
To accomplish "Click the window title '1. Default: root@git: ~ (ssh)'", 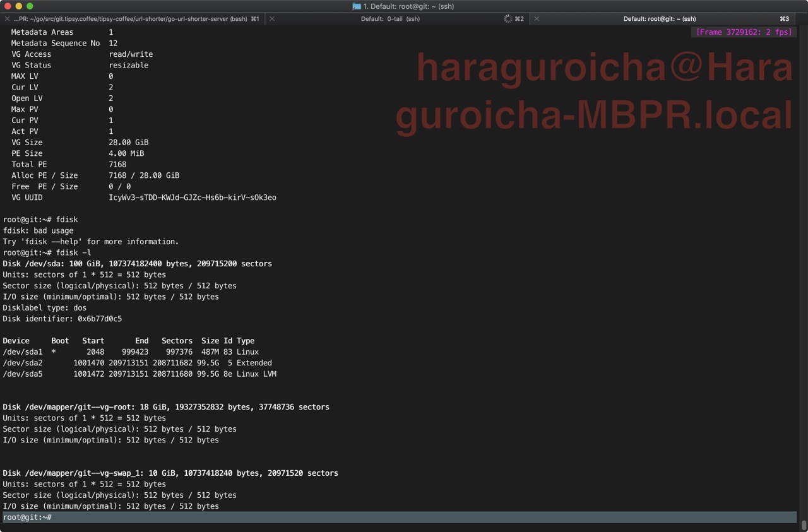I will tap(408, 6).
